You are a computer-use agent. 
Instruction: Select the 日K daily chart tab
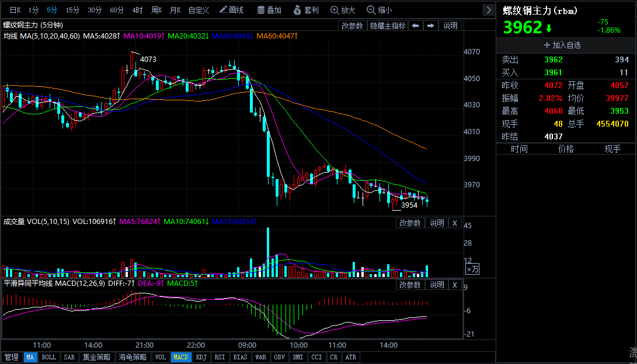pos(15,10)
